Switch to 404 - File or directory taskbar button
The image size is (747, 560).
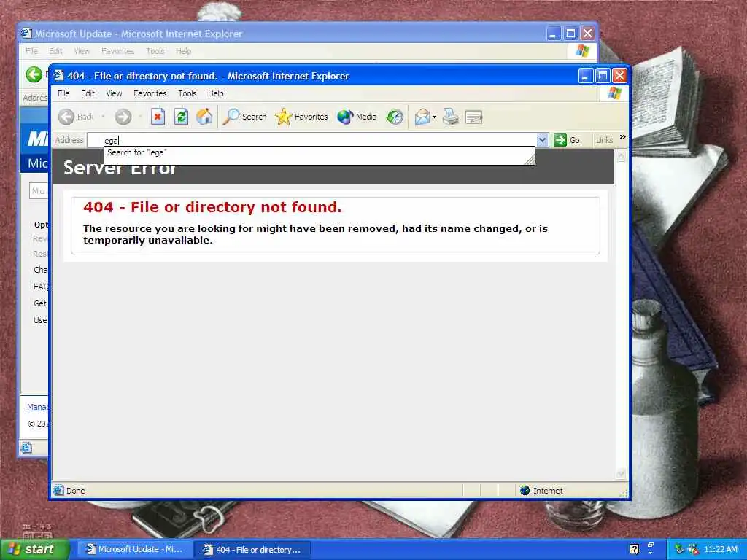point(253,550)
